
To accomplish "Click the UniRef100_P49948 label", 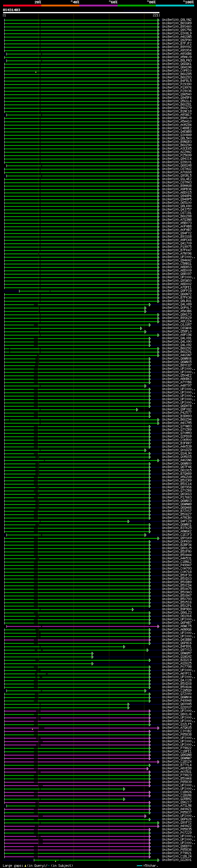I will pos(177,700).
